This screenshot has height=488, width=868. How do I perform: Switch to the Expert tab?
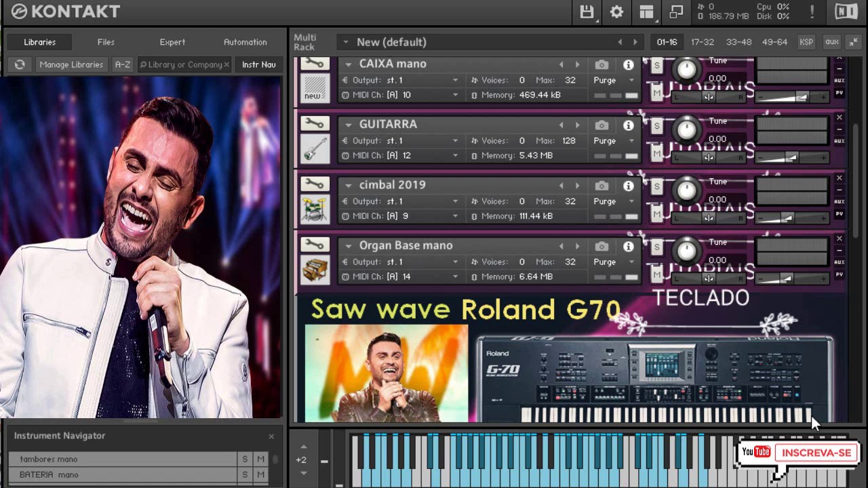(x=172, y=42)
